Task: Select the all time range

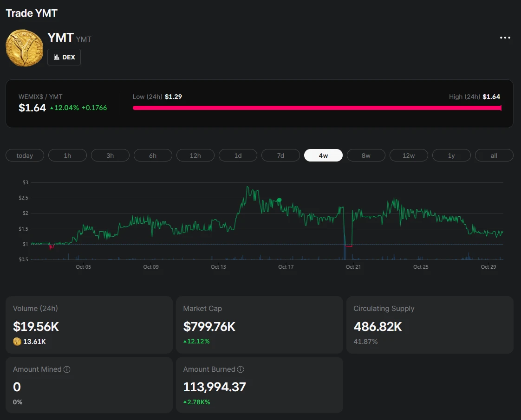Action: (x=494, y=155)
